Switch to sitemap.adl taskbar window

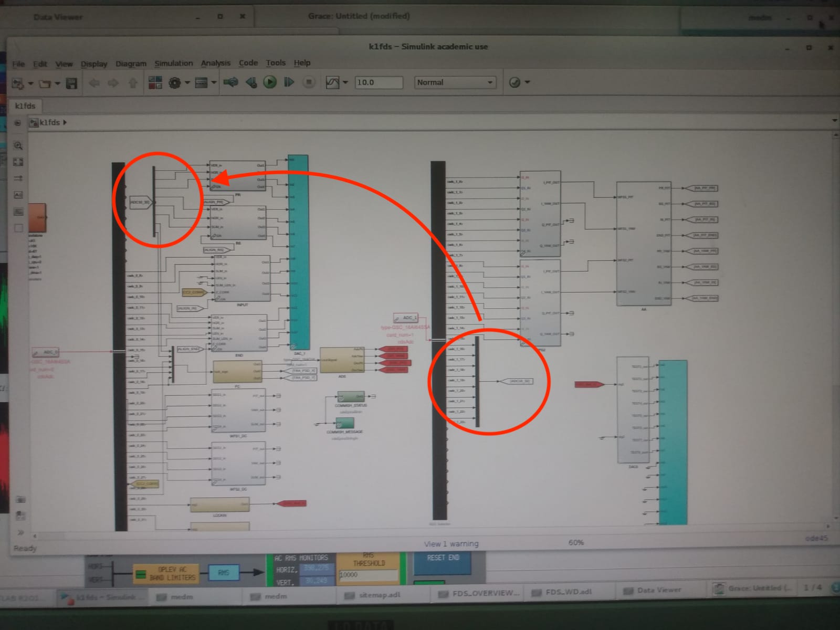click(380, 595)
